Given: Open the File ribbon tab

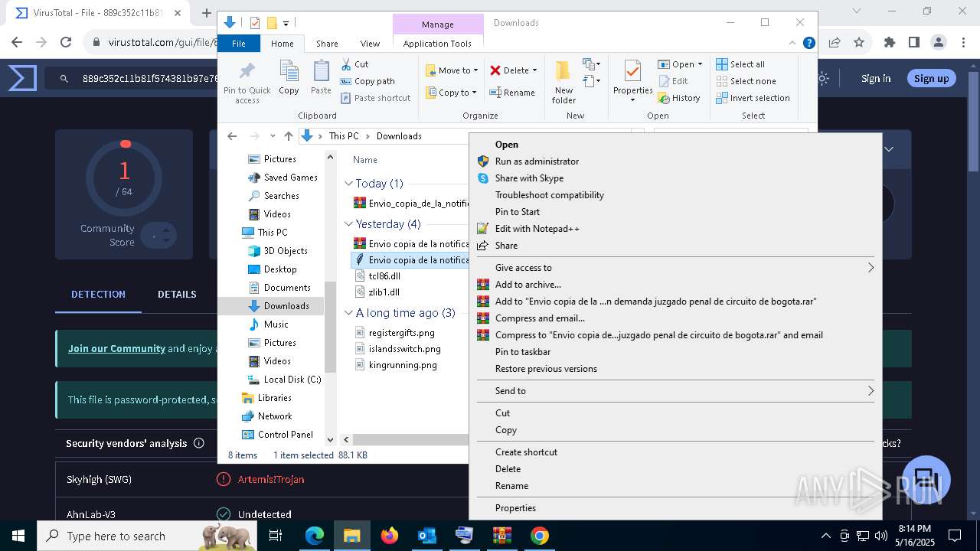Looking at the screenshot, I should coord(239,44).
